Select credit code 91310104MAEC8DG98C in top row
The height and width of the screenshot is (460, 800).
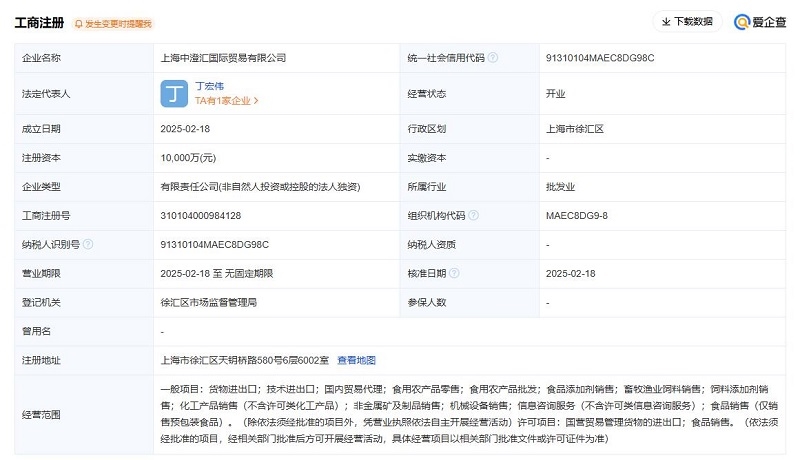pos(599,58)
